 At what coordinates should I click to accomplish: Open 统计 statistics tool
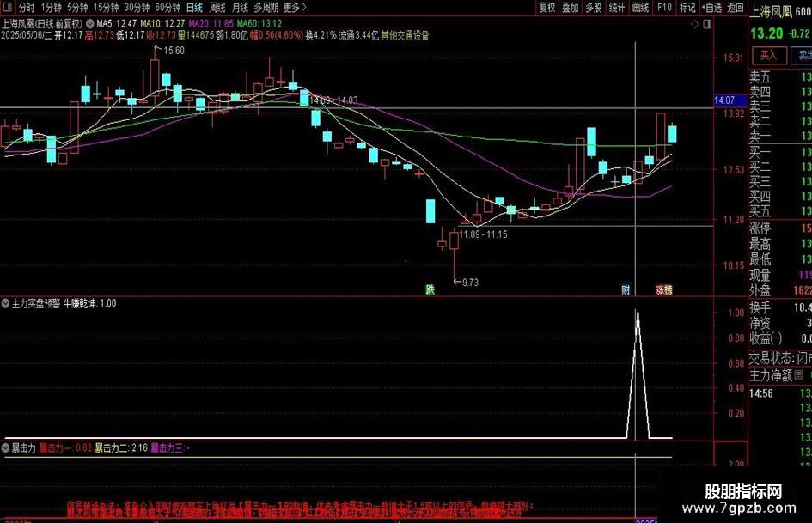617,7
